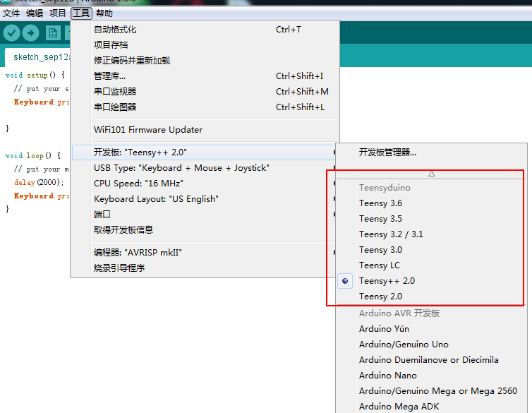Screen dimensions: 532x413
Task: Click the New sketch toolbar icon
Action: tap(53, 32)
